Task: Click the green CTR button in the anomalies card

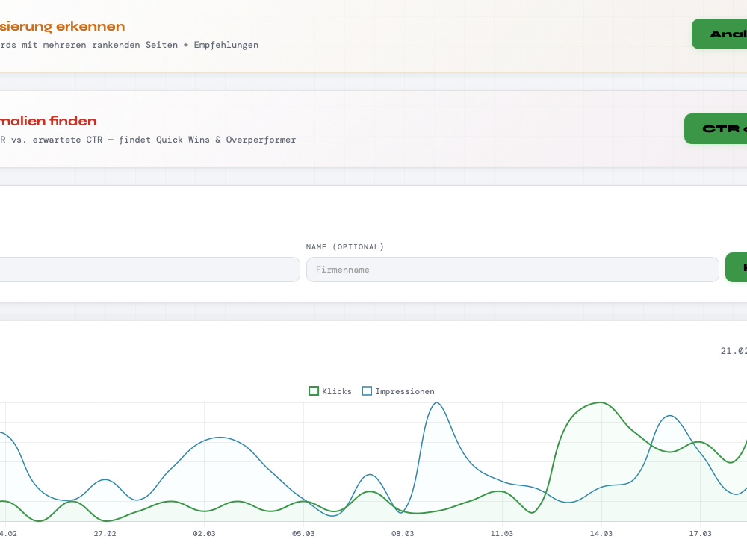Action: pos(716,128)
